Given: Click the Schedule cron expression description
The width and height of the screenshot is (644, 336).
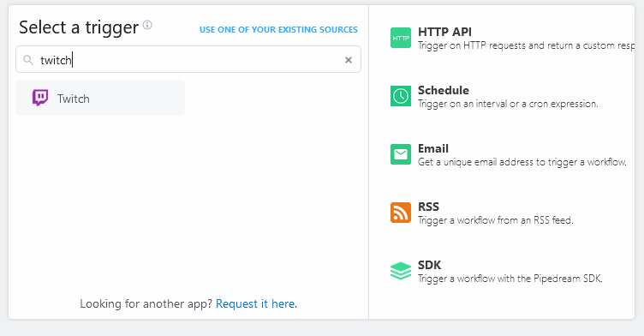Looking at the screenshot, I should point(508,104).
